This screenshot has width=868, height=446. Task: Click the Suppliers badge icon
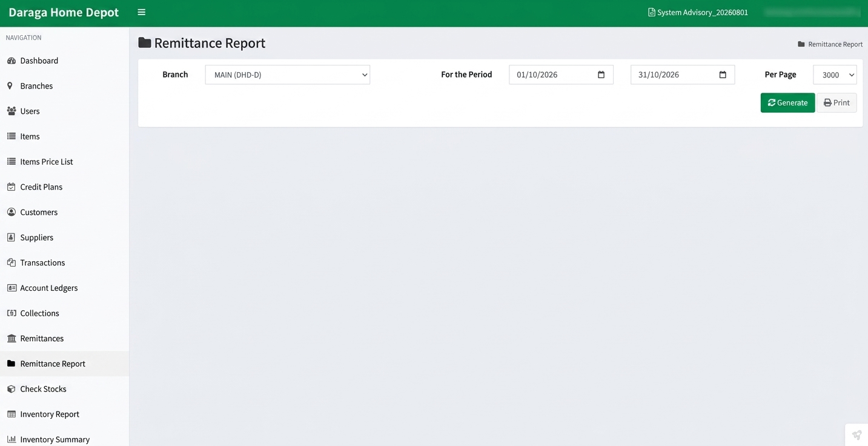(10, 238)
